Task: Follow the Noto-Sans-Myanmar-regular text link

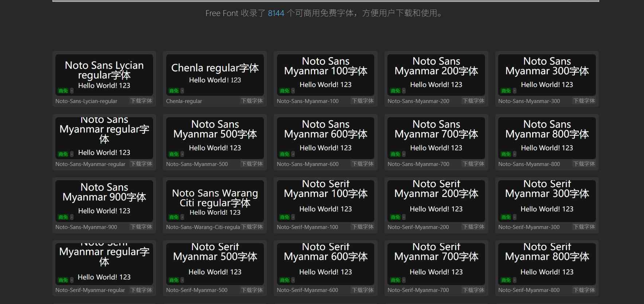Action: [90, 164]
